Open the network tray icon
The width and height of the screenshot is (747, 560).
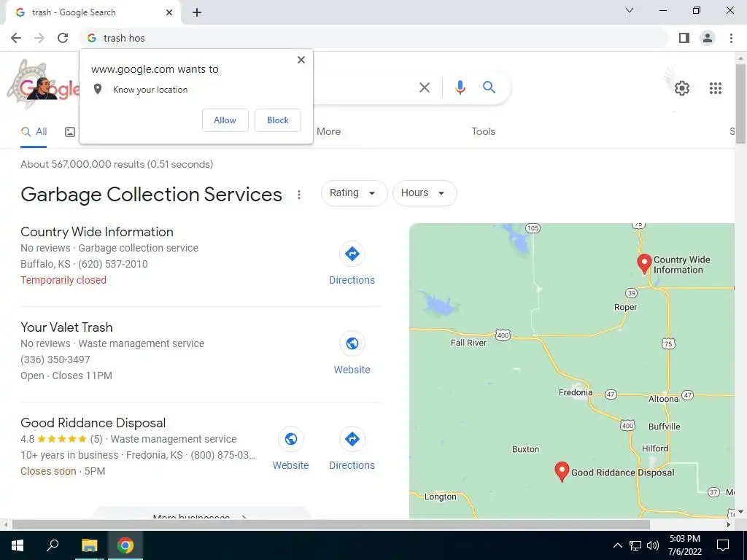coord(635,545)
